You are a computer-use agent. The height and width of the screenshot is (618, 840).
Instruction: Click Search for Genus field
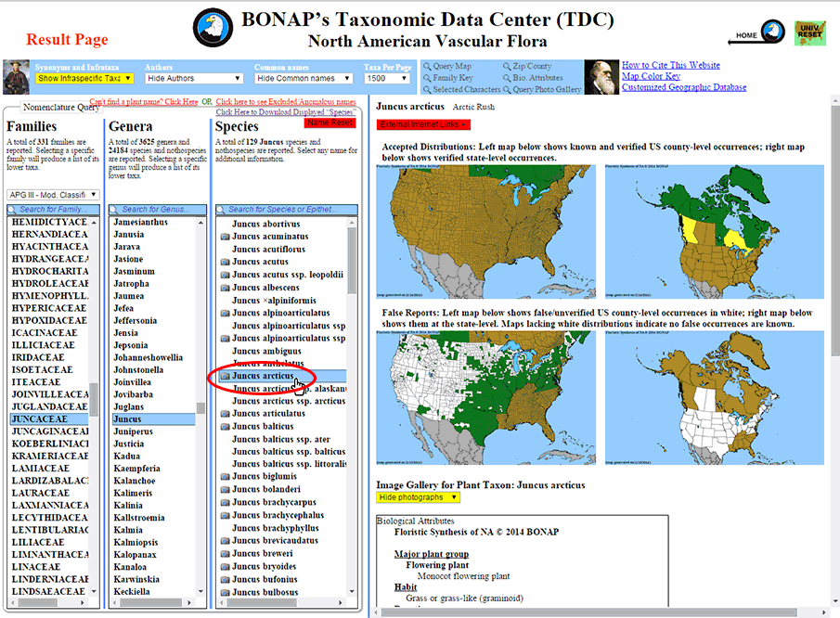click(158, 210)
